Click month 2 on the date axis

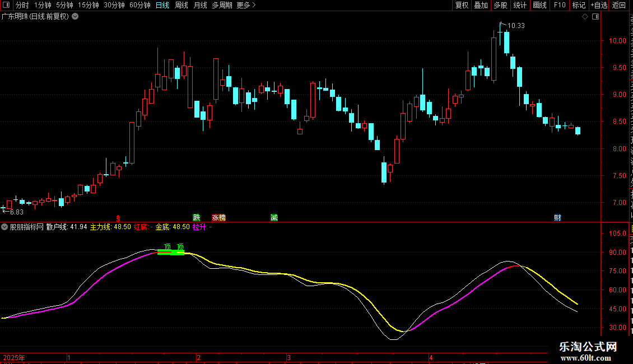pyautogui.click(x=198, y=357)
